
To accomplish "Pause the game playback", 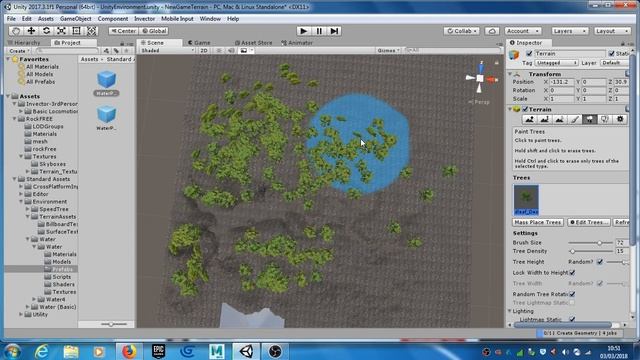I will click(x=319, y=31).
